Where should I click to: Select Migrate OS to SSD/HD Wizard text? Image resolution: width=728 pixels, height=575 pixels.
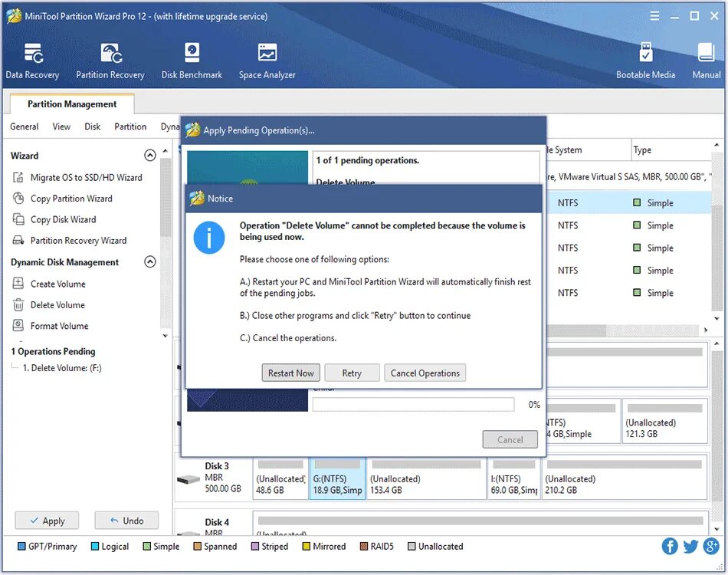pos(87,177)
